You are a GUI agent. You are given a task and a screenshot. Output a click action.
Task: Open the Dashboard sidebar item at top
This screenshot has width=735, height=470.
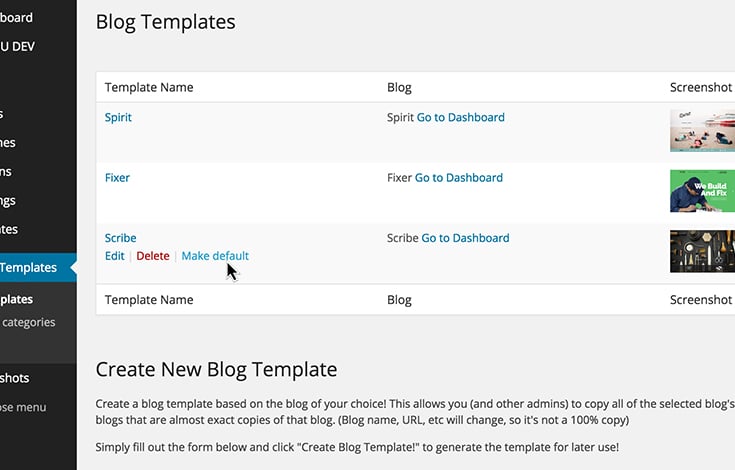point(16,18)
